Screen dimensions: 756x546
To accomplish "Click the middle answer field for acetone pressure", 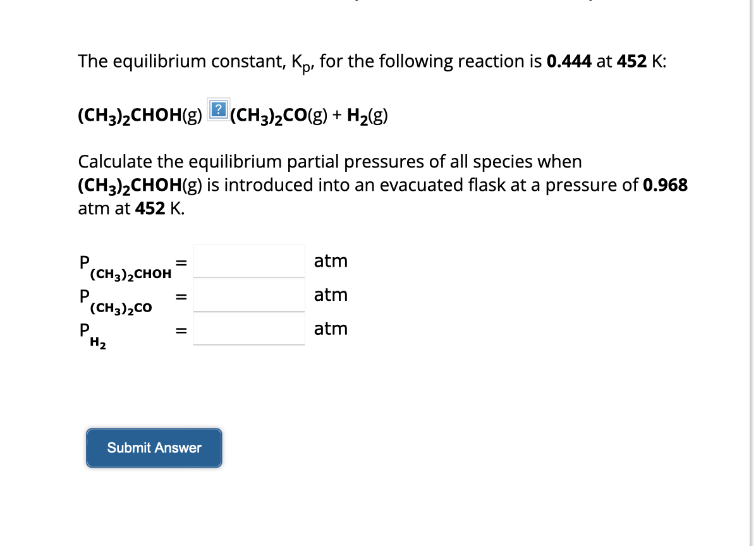I will tap(248, 294).
